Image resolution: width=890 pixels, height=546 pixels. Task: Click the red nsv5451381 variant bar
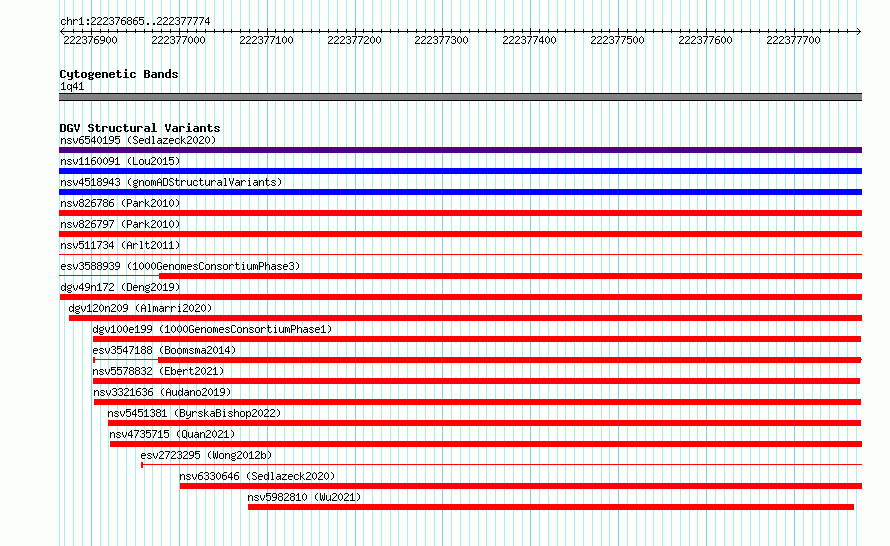click(x=484, y=423)
